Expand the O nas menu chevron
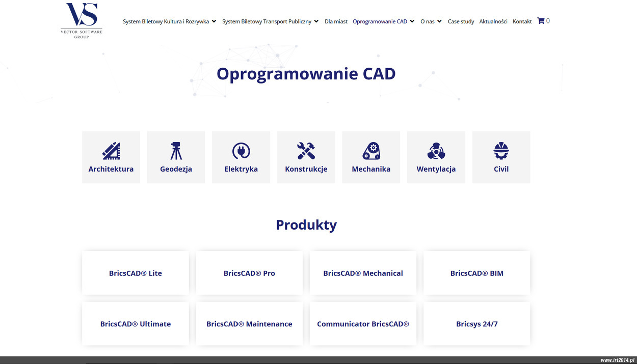Image resolution: width=637 pixels, height=364 pixels. 440,21
